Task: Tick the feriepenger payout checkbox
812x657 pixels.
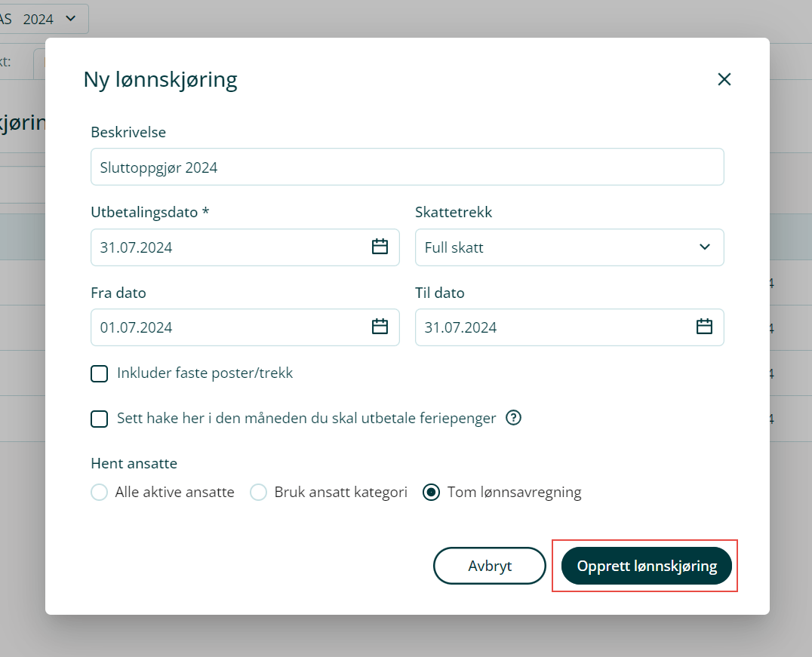Action: pyautogui.click(x=100, y=419)
